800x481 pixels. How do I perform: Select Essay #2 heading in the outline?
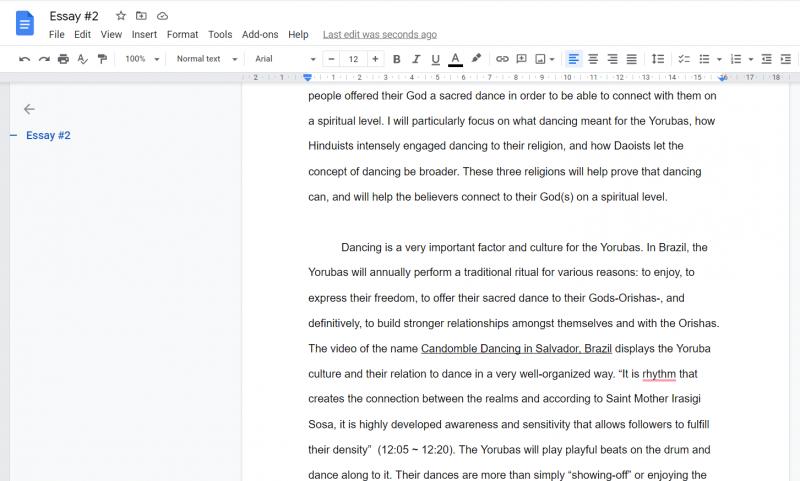click(x=48, y=135)
